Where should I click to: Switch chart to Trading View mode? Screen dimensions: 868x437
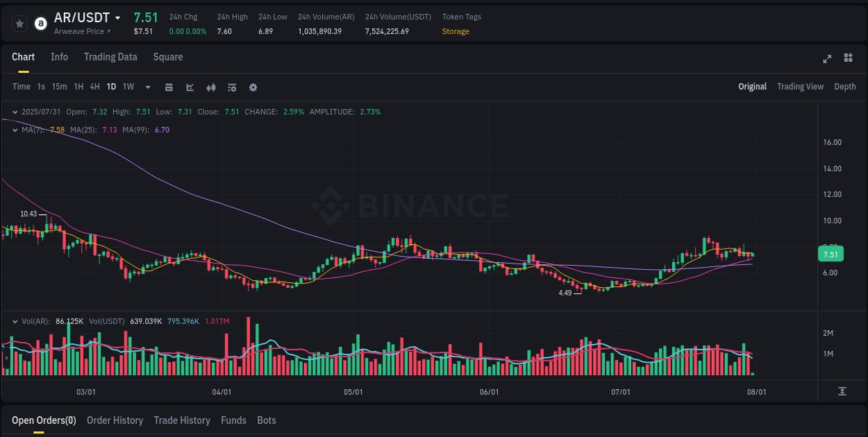[800, 87]
